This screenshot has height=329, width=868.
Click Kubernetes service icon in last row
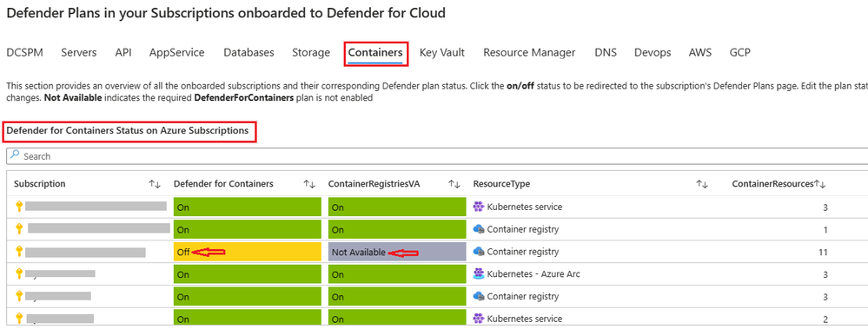[x=479, y=319]
